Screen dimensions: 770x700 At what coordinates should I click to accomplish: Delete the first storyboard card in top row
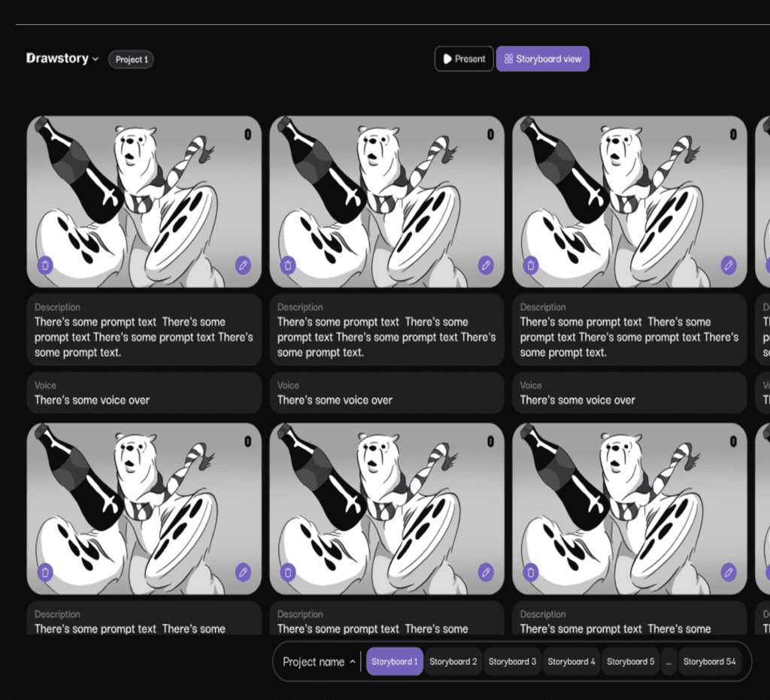pos(45,265)
